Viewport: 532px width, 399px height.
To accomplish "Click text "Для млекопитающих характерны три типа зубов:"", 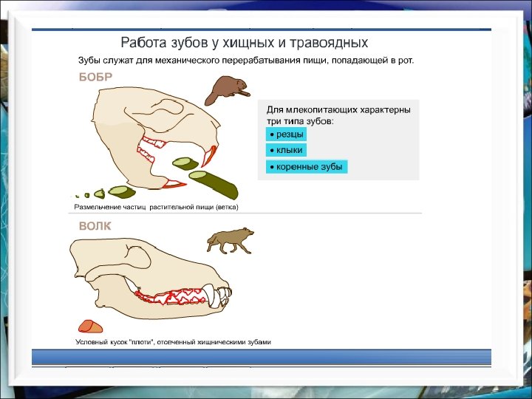I will click(x=338, y=115).
